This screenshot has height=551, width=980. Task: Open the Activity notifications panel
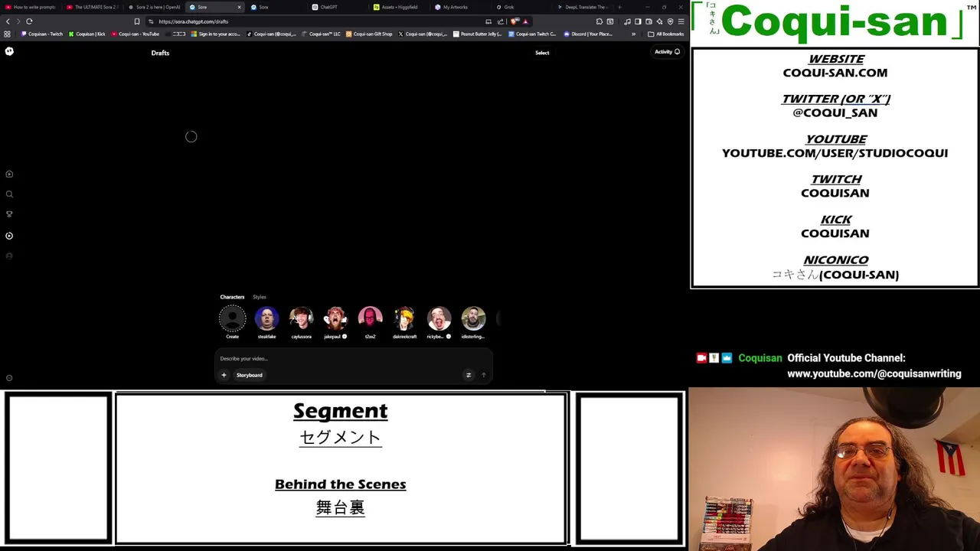(x=667, y=52)
